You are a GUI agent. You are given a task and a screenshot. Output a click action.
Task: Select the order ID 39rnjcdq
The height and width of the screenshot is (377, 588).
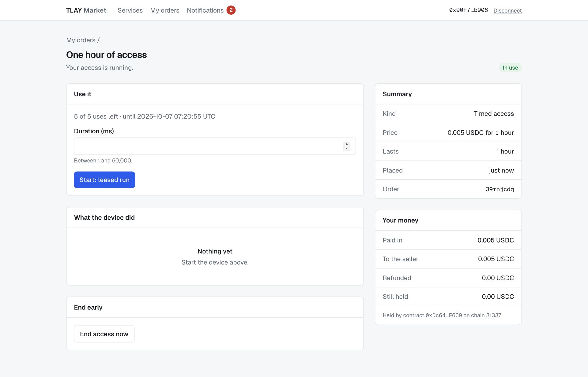click(x=500, y=189)
